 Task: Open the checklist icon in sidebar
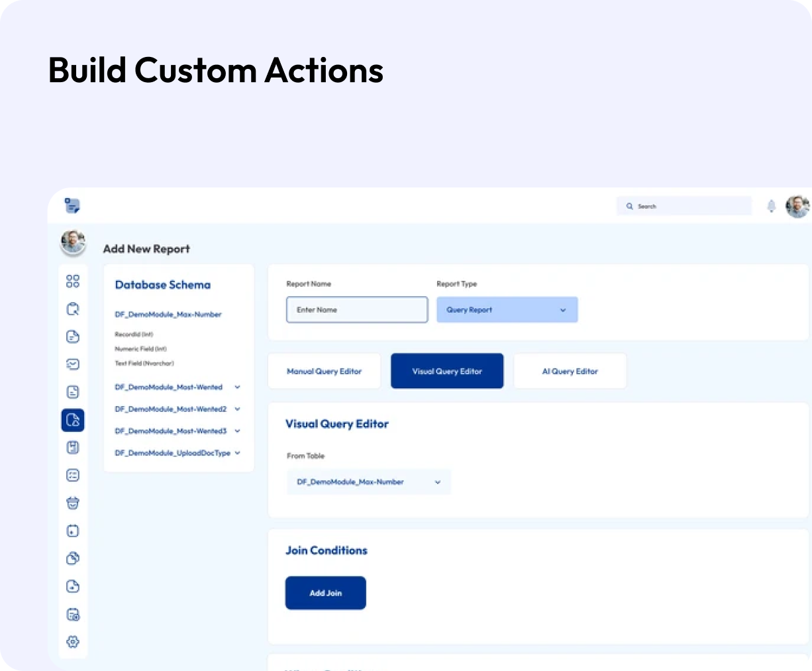tap(73, 476)
